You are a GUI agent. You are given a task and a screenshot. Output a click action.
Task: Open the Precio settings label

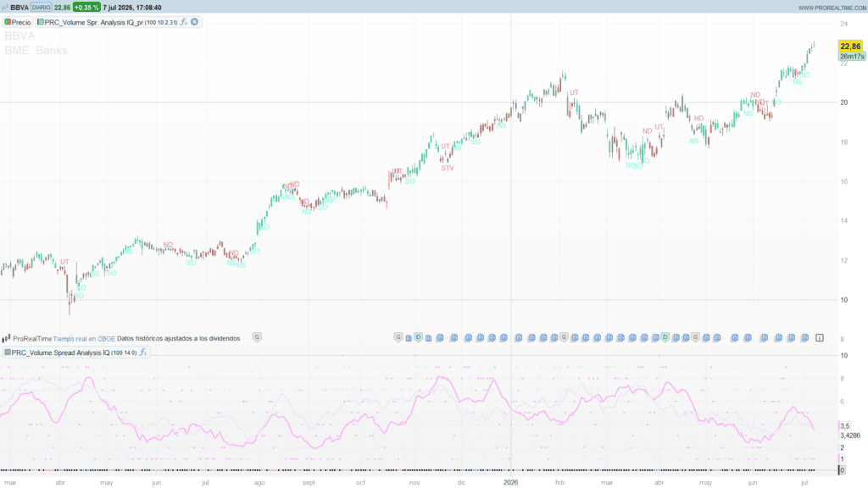click(21, 22)
